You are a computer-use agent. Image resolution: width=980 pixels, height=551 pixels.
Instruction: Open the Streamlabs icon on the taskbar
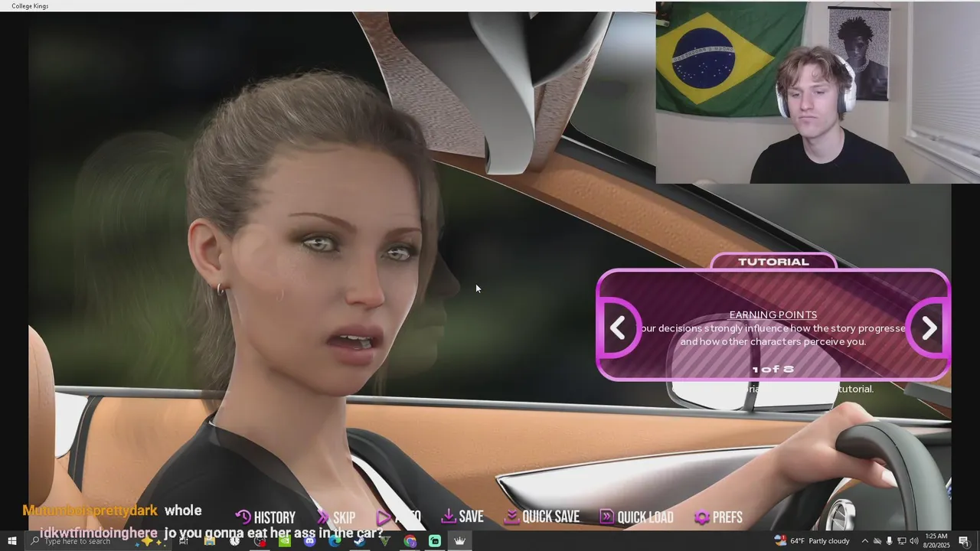pos(434,541)
